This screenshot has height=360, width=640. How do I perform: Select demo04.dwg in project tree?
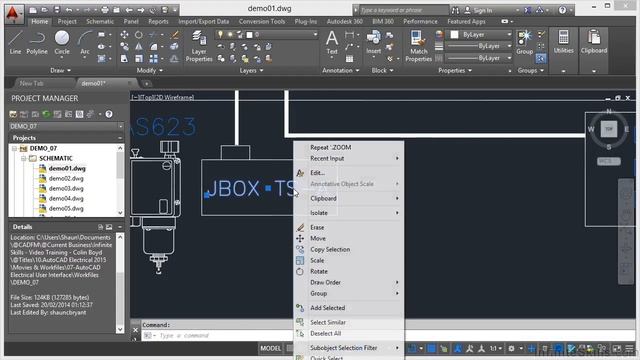click(x=66, y=198)
